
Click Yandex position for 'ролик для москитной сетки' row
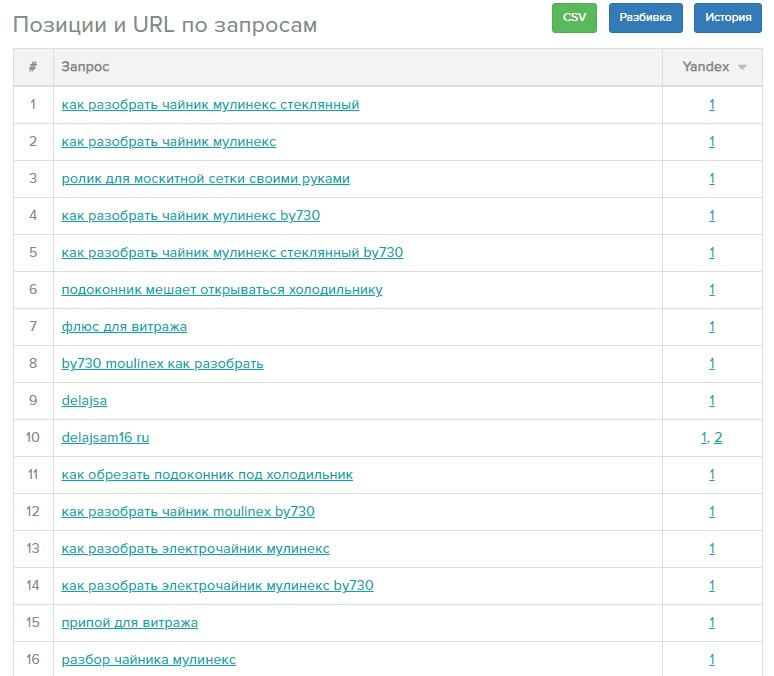712,179
